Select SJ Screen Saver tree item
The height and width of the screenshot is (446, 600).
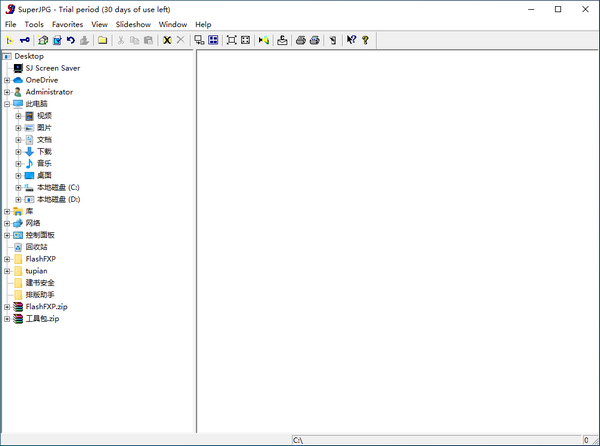pyautogui.click(x=53, y=68)
